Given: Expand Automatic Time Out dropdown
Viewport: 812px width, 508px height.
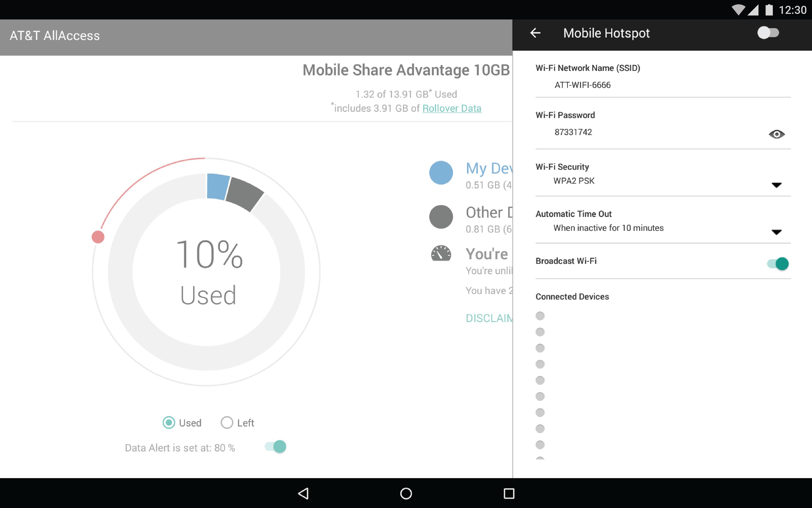Looking at the screenshot, I should [776, 232].
